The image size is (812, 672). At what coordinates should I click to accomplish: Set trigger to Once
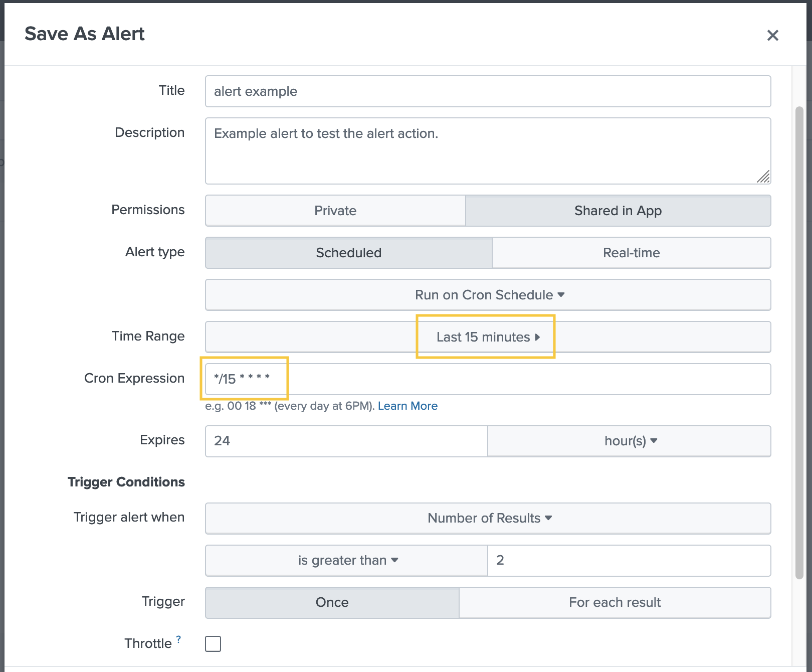coord(332,602)
